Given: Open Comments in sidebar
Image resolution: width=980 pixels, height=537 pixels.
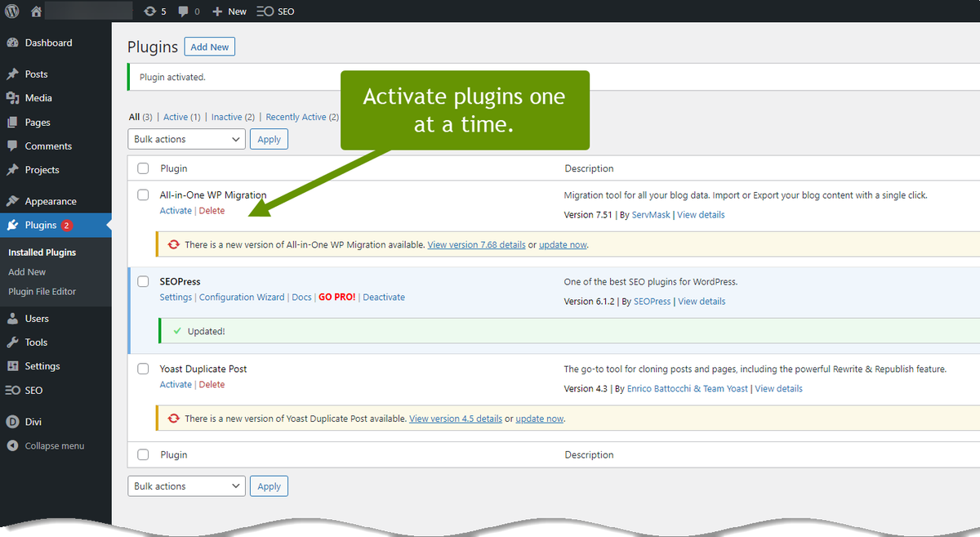Looking at the screenshot, I should 48,145.
